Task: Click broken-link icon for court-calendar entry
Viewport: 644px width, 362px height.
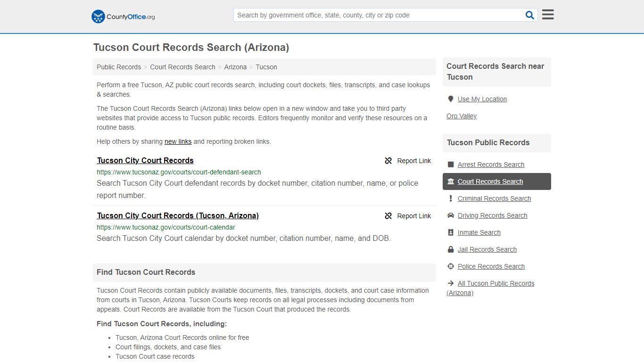Action: pos(388,216)
